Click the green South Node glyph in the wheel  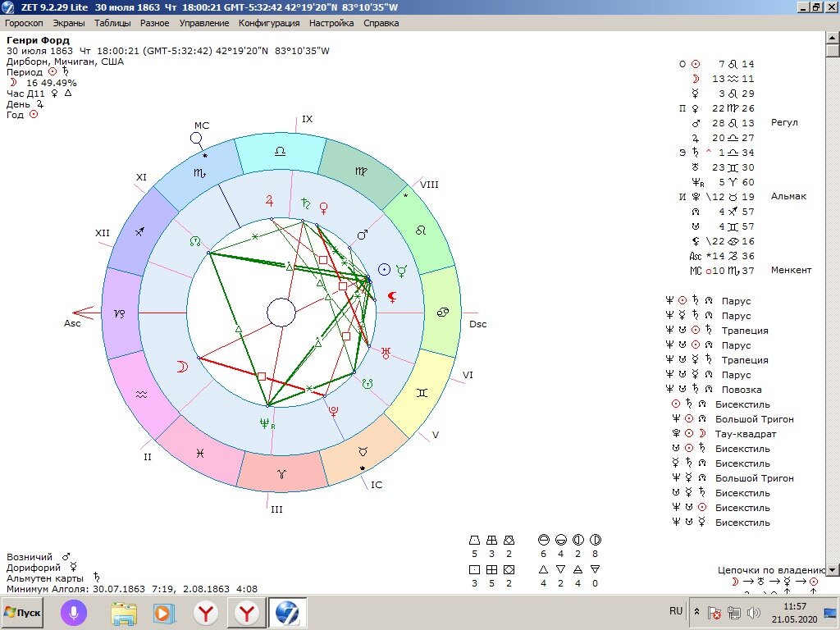coord(367,384)
